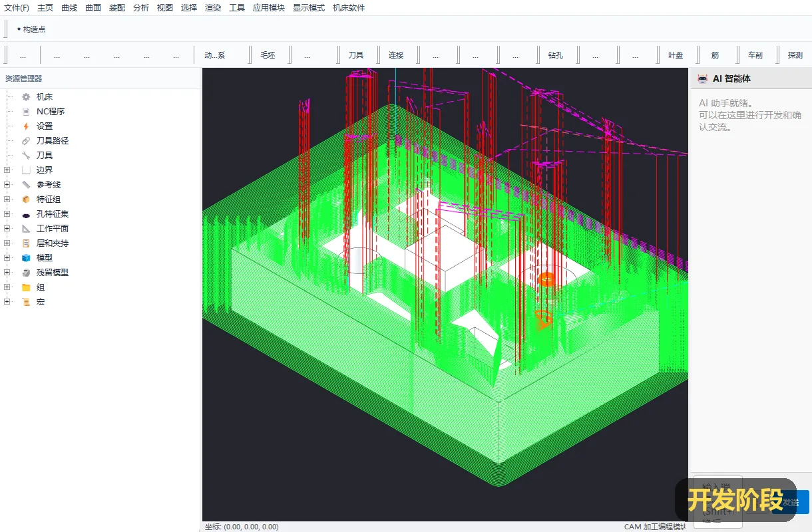Click the yellow folder icon beside 组
The width and height of the screenshot is (812, 532).
pos(26,287)
